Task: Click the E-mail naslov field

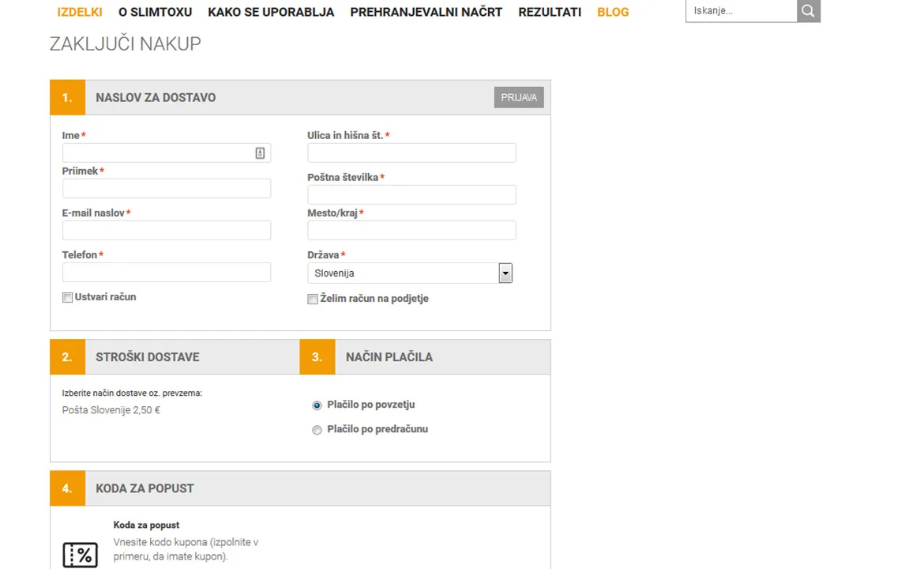Action: coord(166,231)
